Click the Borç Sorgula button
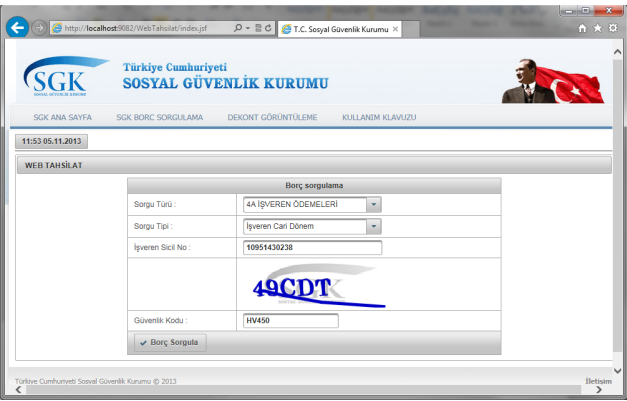627x401 pixels. (x=170, y=343)
